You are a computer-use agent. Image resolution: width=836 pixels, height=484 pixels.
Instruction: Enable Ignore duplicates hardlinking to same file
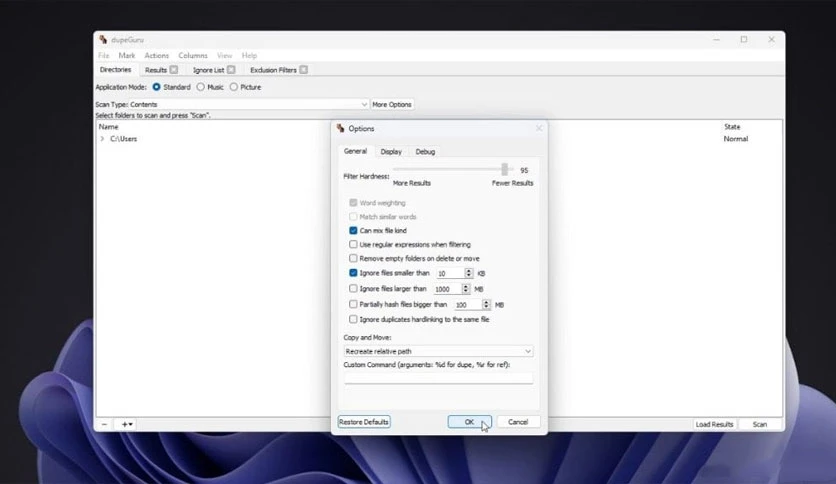click(353, 319)
